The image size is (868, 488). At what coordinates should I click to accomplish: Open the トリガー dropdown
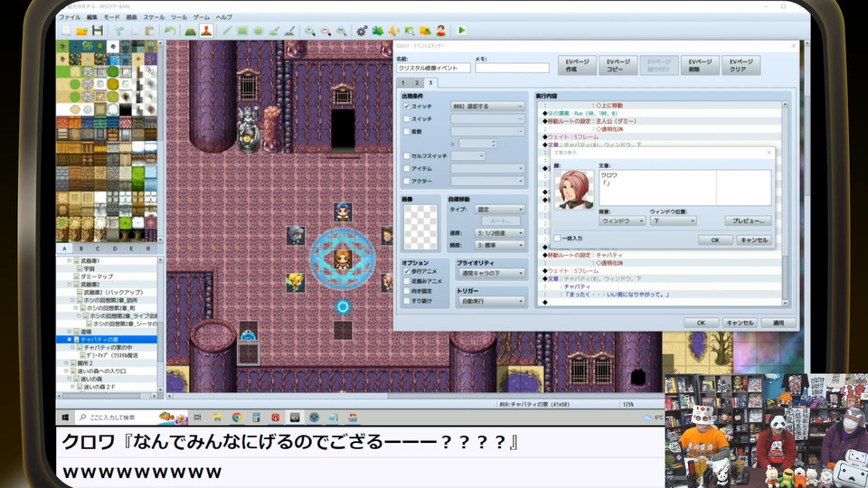490,301
